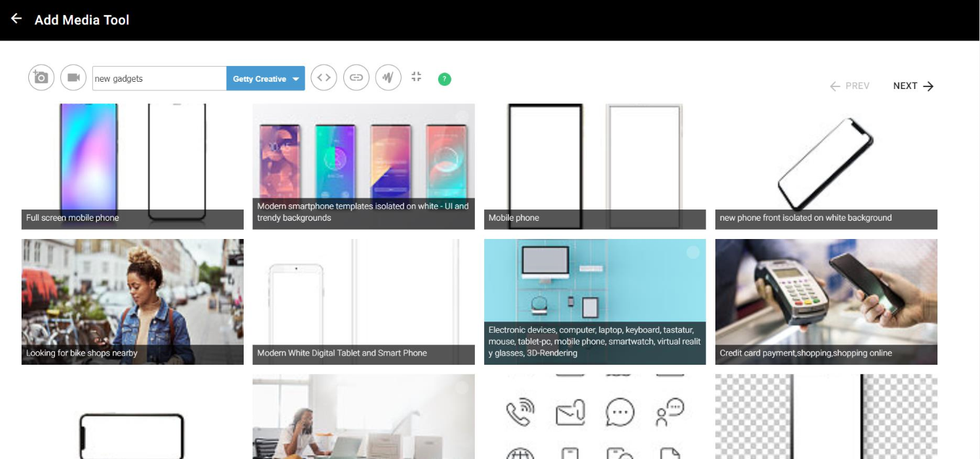Open the green help question icon
The height and width of the screenshot is (459, 980).
[x=444, y=79]
